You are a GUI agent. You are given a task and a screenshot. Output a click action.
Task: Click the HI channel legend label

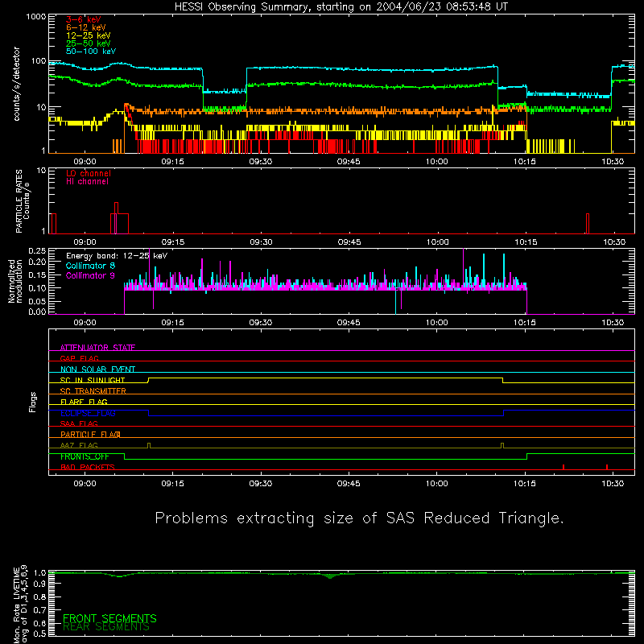coord(87,182)
